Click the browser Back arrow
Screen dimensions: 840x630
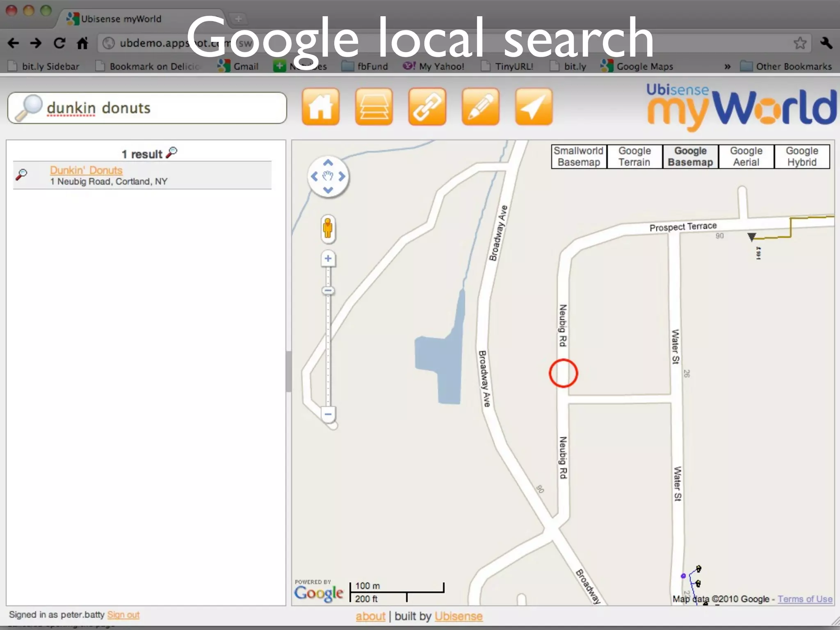pos(14,43)
